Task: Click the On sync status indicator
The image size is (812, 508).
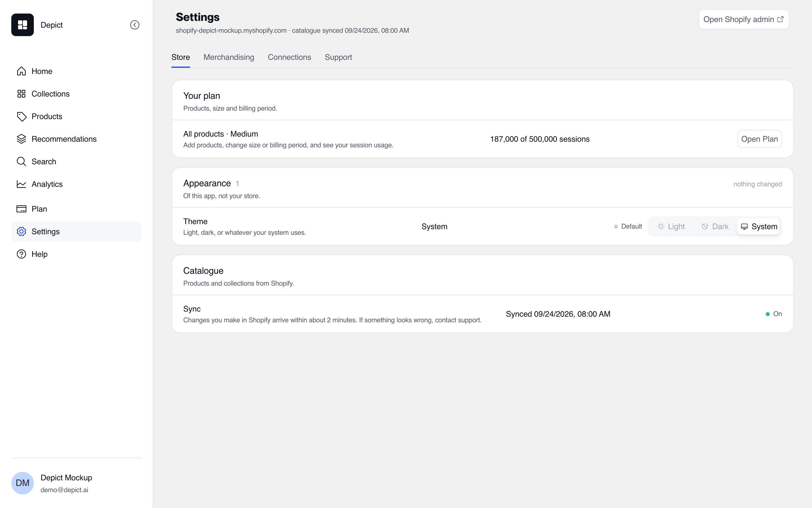Action: point(774,314)
